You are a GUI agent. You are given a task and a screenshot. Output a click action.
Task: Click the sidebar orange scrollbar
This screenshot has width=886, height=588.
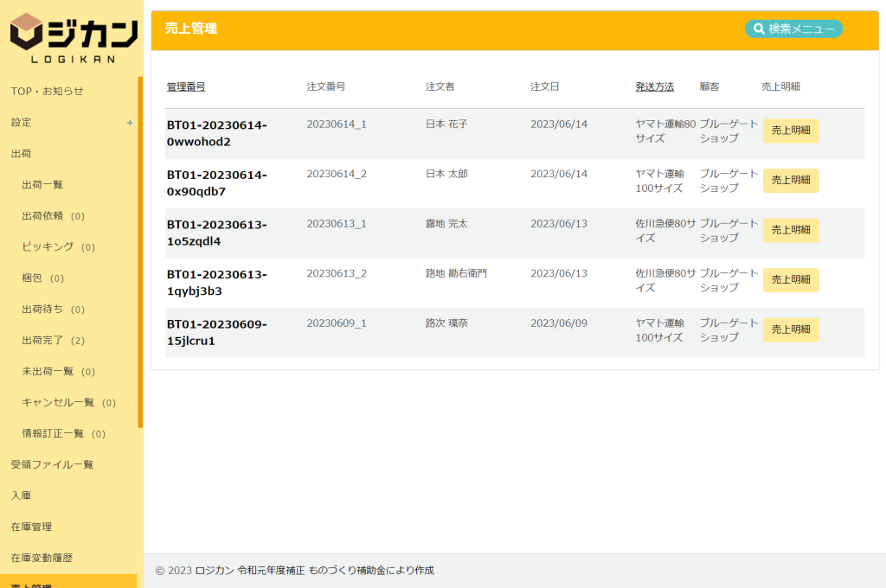pos(140,251)
